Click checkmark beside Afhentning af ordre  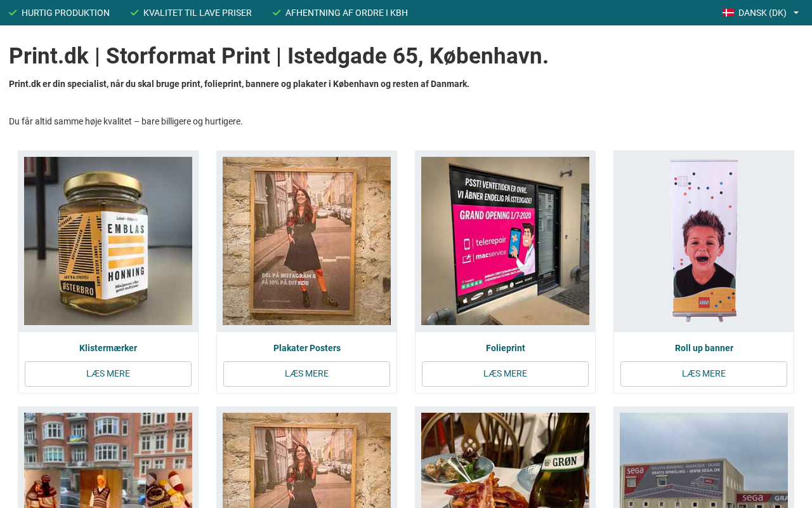tap(277, 13)
